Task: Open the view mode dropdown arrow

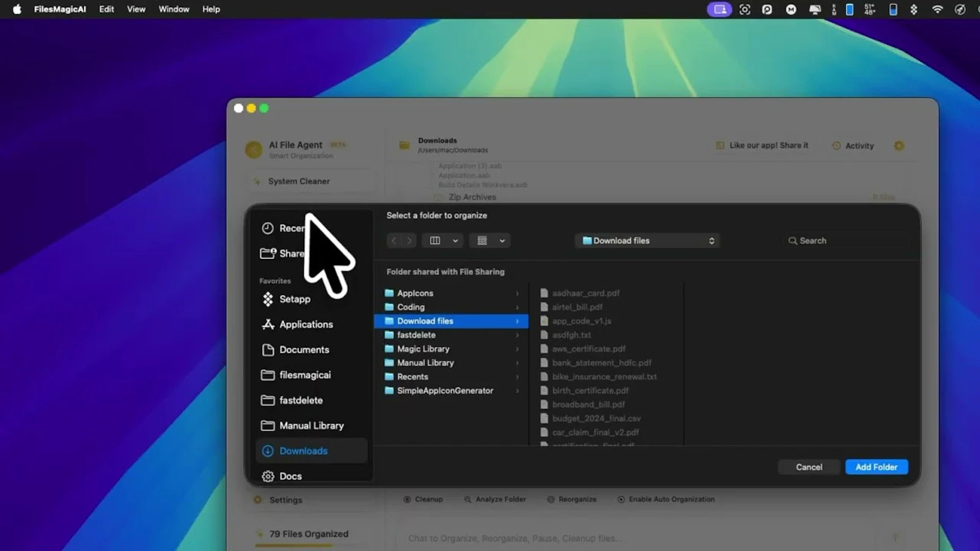Action: [455, 241]
